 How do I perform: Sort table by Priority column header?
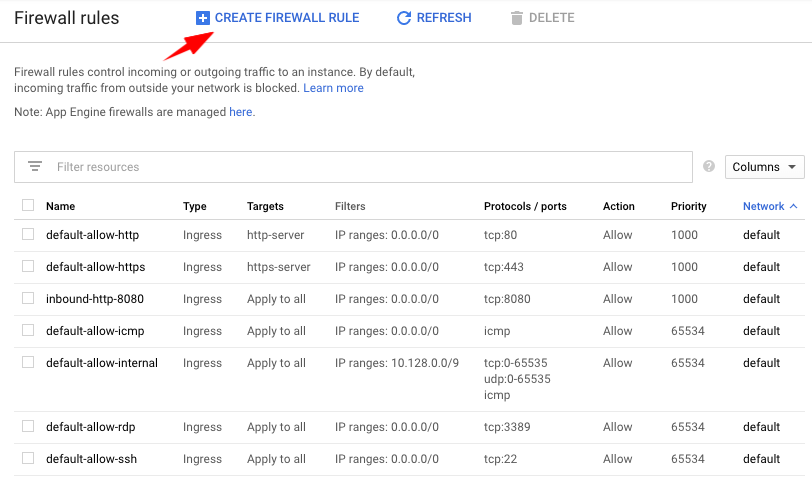[x=688, y=206]
